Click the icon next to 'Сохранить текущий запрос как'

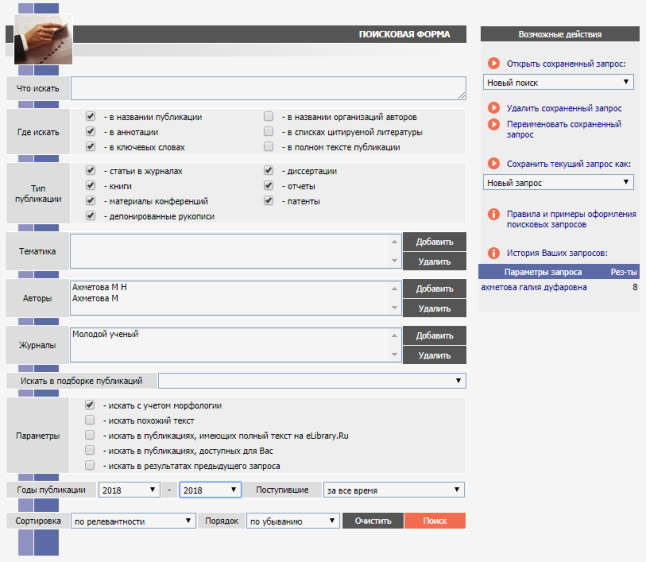(x=493, y=163)
